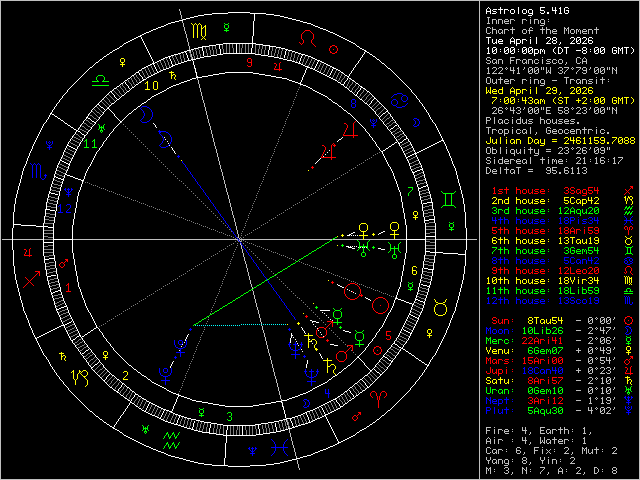Click the 'Julian Day' value line
640x480 pixels.
pyautogui.click(x=560, y=141)
